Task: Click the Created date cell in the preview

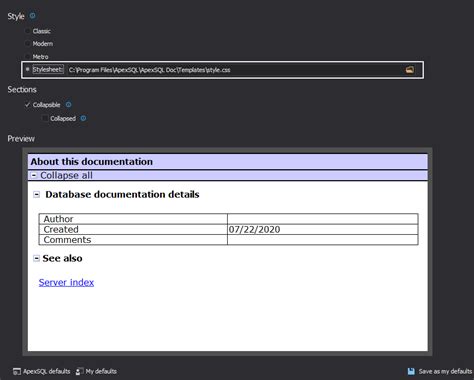Action: 322,229
